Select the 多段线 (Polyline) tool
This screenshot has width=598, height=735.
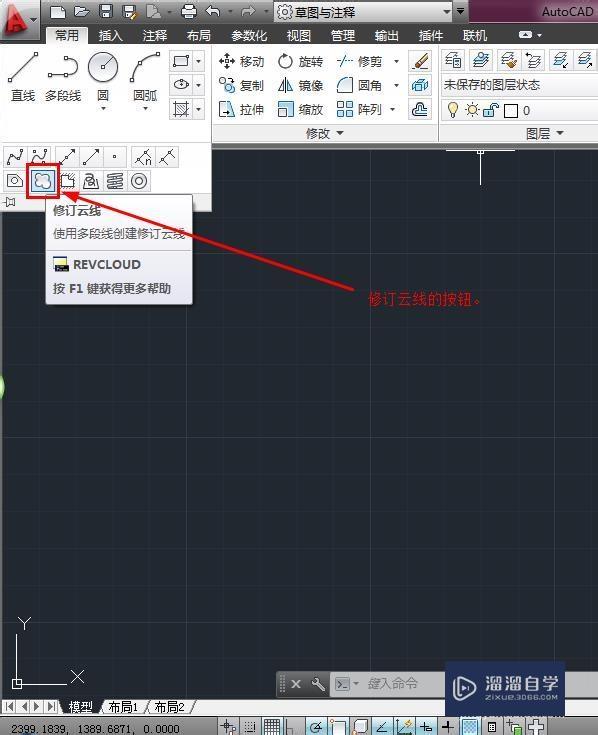tap(63, 77)
